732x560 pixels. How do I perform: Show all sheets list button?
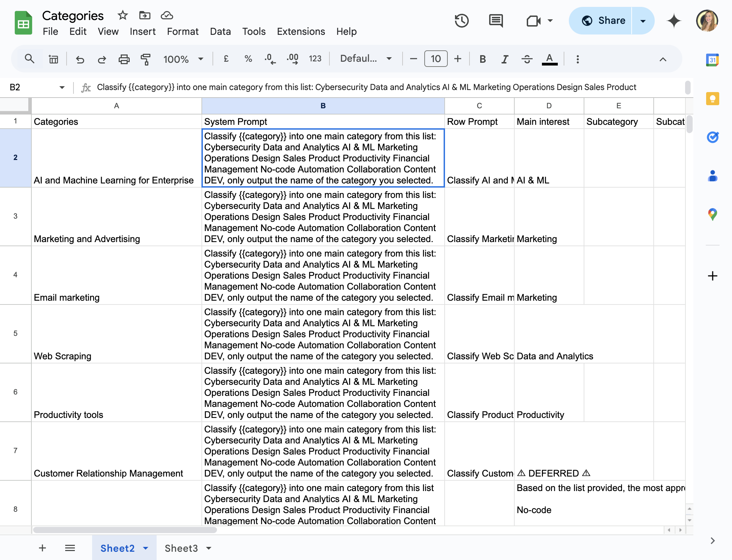(x=70, y=548)
